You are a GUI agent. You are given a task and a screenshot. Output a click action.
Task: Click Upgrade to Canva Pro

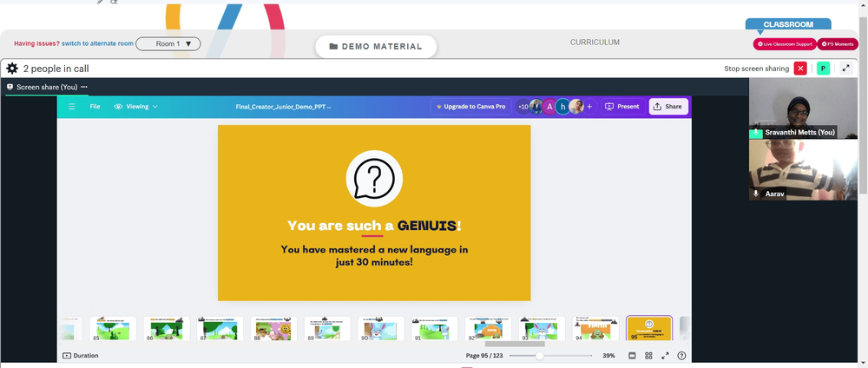click(471, 106)
